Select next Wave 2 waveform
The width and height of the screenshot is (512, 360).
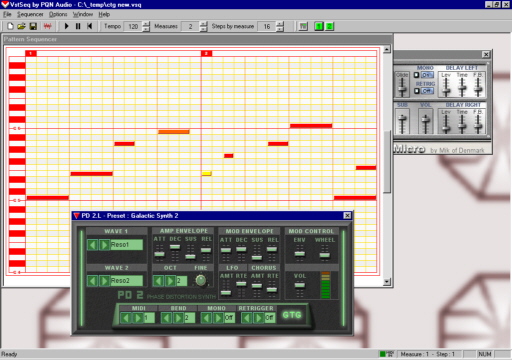pyautogui.click(x=104, y=281)
